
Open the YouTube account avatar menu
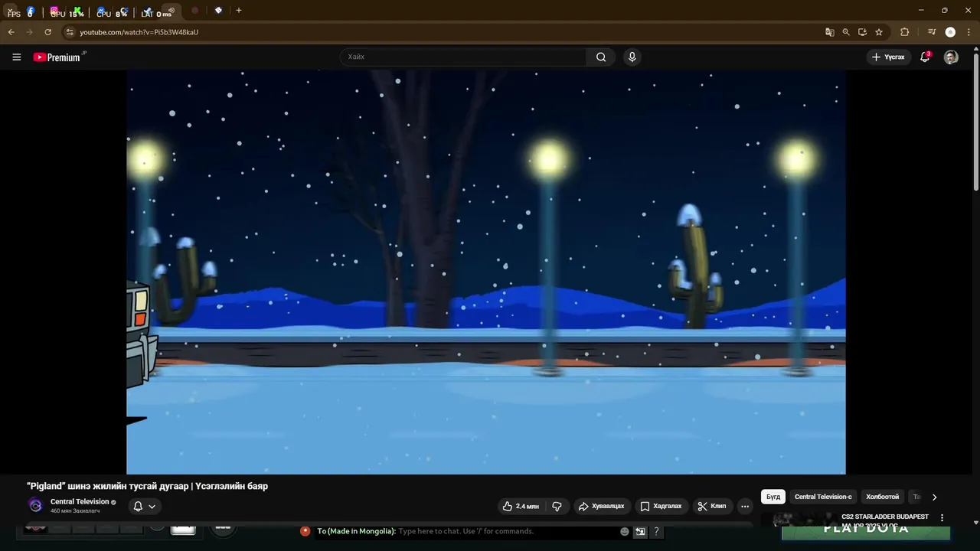point(951,57)
